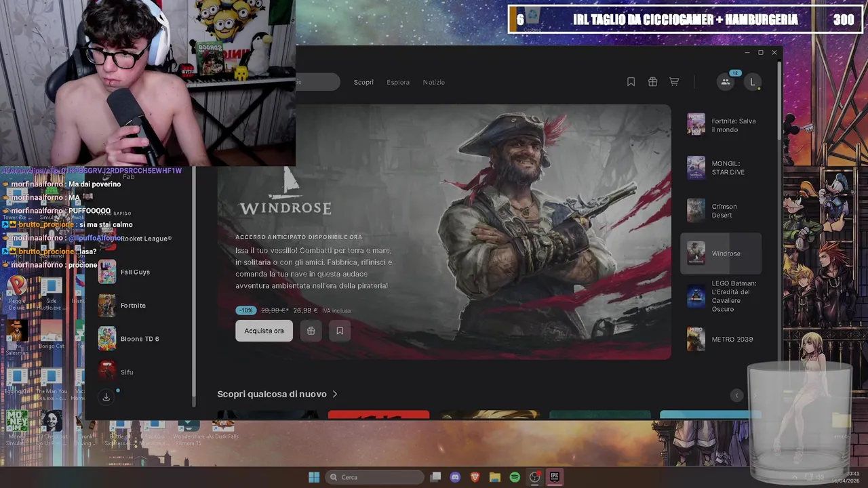Open the gift icon in store header
Viewport: 868px width, 488px height.
coord(652,82)
